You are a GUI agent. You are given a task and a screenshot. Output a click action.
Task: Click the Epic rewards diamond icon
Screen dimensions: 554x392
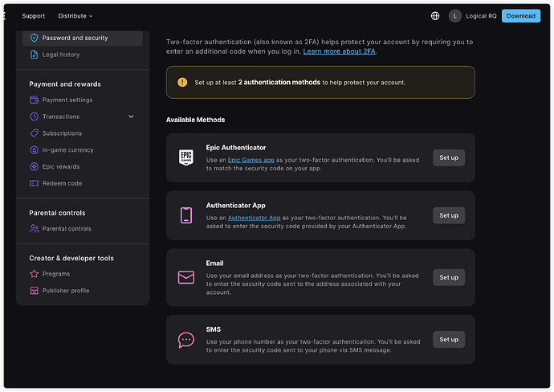coord(34,166)
